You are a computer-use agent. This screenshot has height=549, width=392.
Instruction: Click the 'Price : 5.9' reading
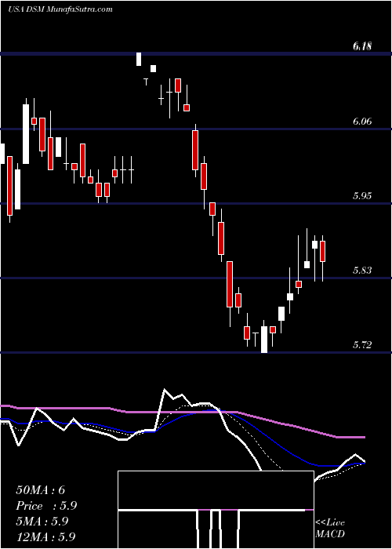tap(46, 506)
